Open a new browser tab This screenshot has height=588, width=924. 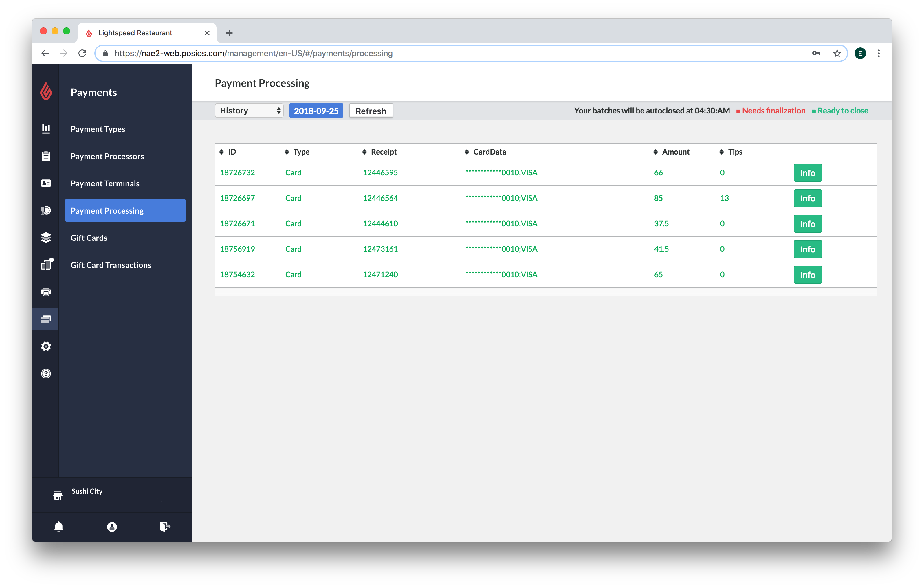pos(229,33)
